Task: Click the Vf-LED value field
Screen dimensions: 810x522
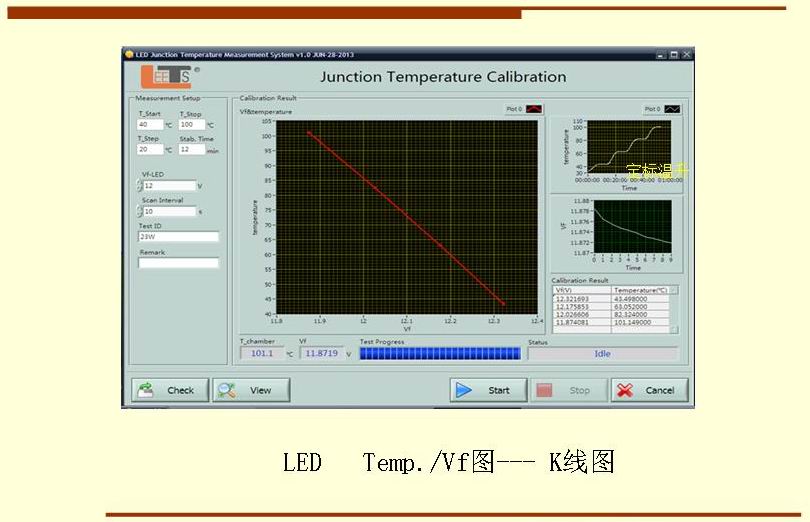Action: [x=169, y=186]
